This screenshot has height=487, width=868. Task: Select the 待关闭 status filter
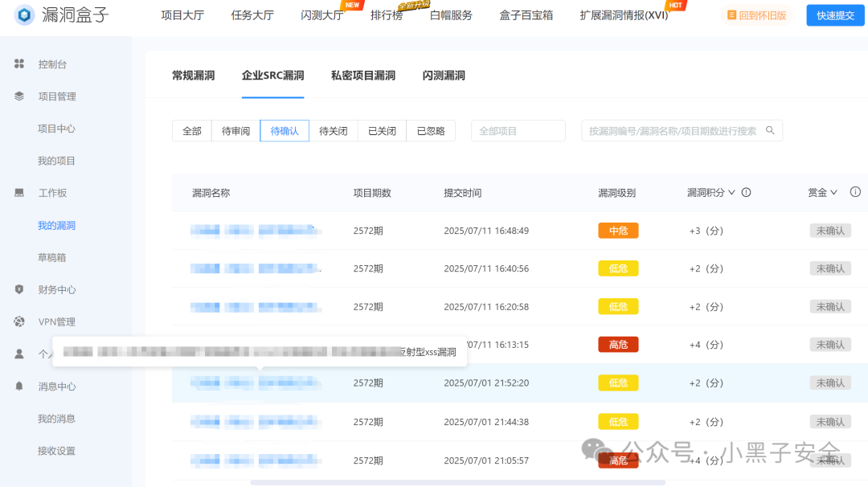click(334, 131)
